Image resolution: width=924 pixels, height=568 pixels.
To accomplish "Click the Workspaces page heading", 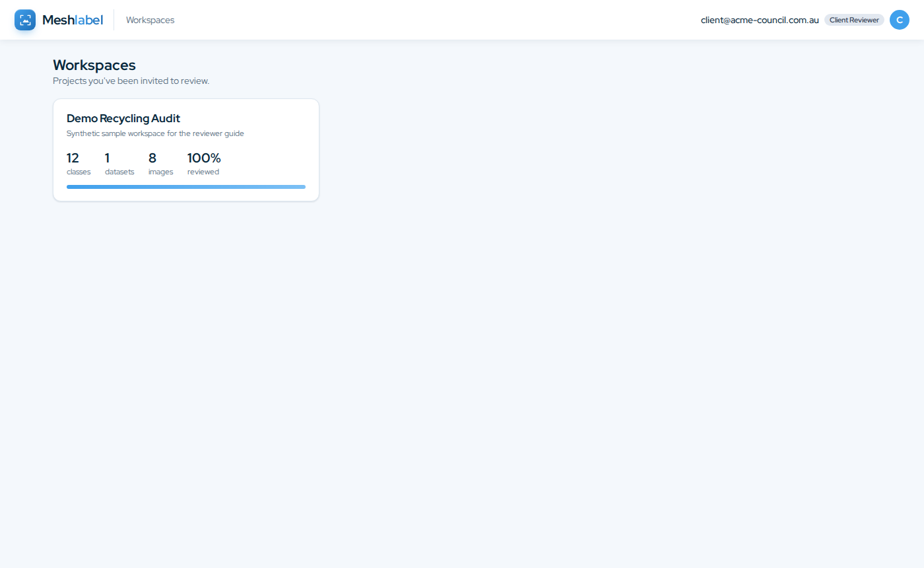I will [x=94, y=65].
